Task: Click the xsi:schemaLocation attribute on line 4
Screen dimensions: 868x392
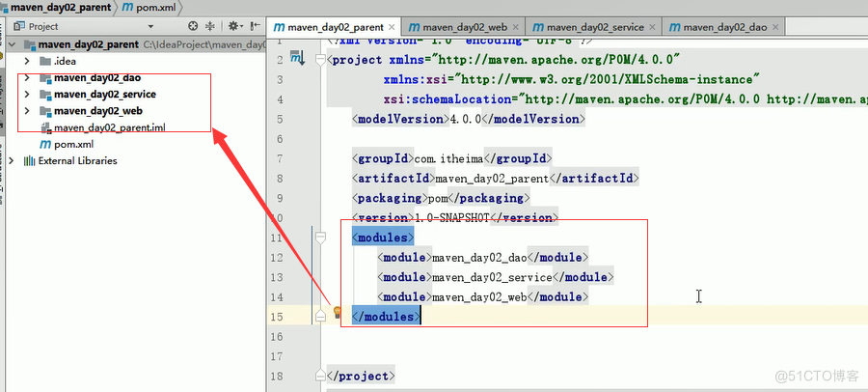Action: pos(446,99)
